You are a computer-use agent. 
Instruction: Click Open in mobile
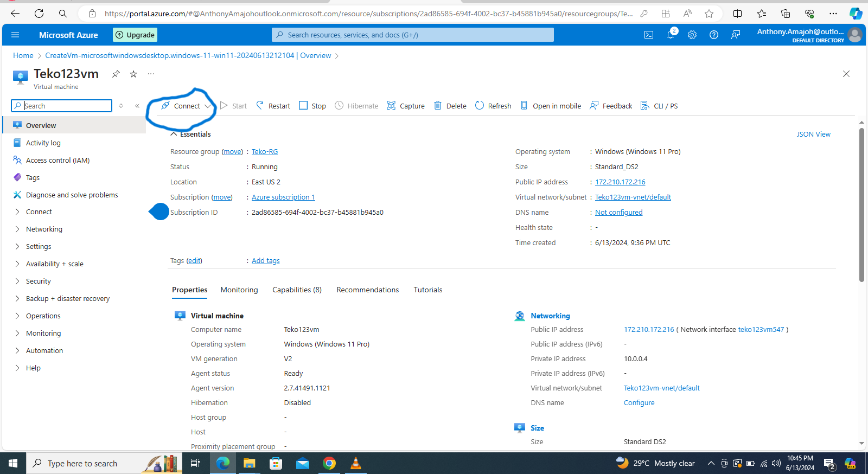(x=551, y=106)
